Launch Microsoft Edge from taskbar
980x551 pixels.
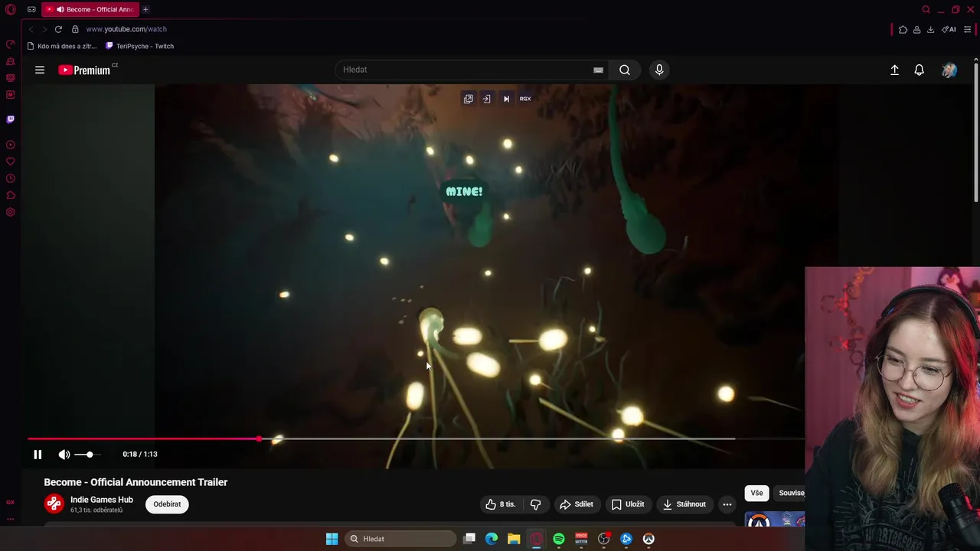point(492,539)
